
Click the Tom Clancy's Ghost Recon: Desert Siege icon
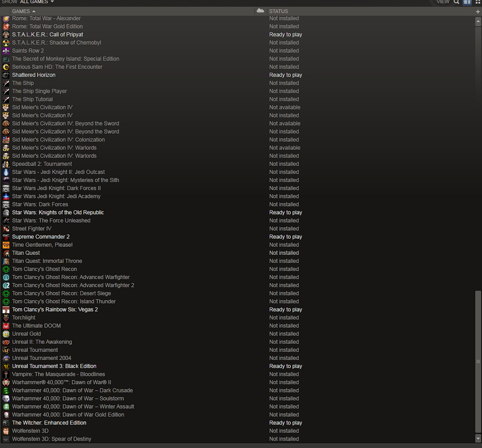tap(6, 293)
